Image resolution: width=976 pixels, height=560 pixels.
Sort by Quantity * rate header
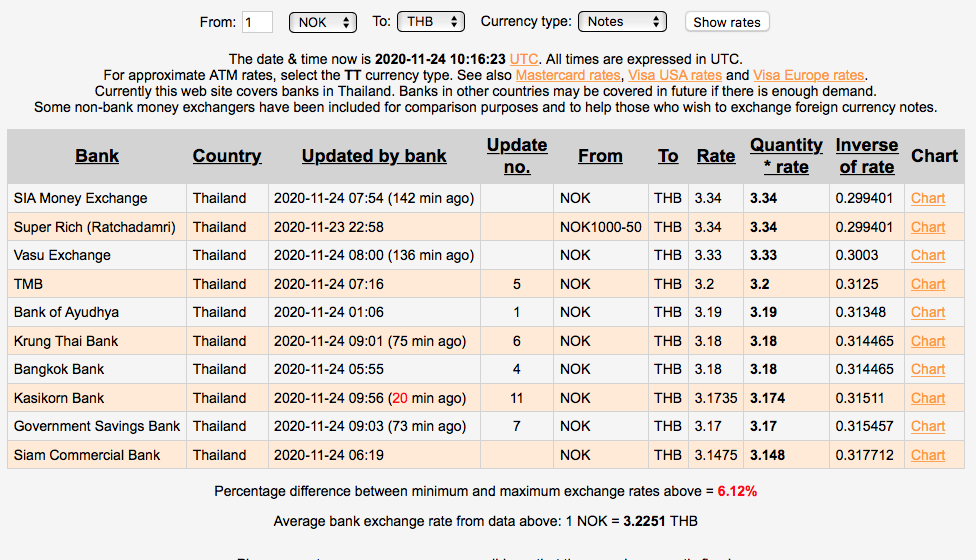pos(786,156)
